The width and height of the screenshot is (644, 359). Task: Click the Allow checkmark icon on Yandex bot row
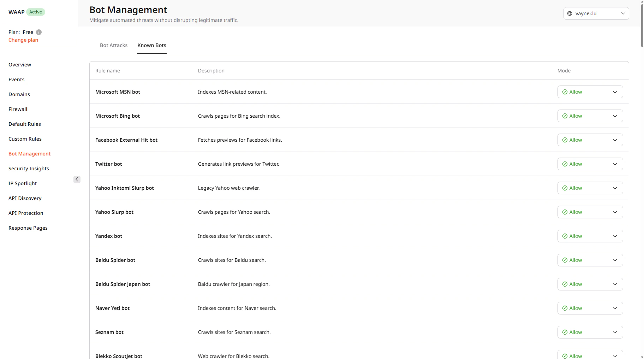[565, 236]
